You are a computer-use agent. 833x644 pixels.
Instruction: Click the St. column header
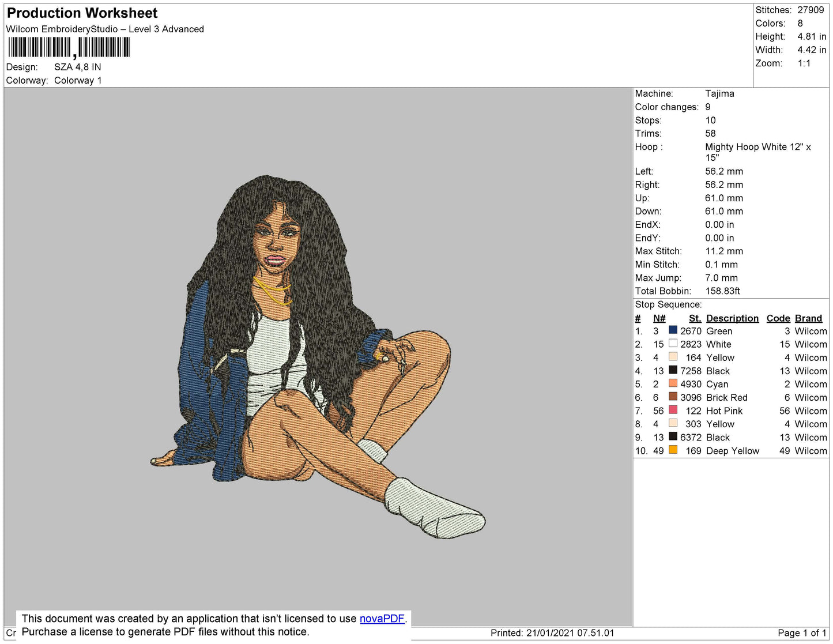694,318
